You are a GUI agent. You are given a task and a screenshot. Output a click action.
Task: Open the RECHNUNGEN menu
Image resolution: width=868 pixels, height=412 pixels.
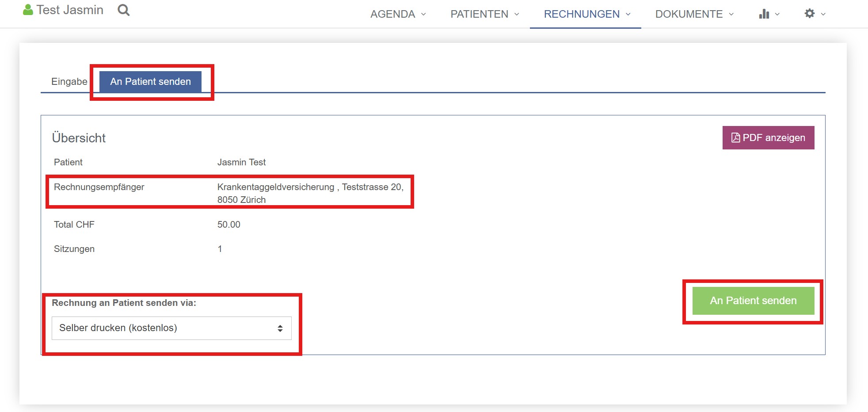click(582, 14)
